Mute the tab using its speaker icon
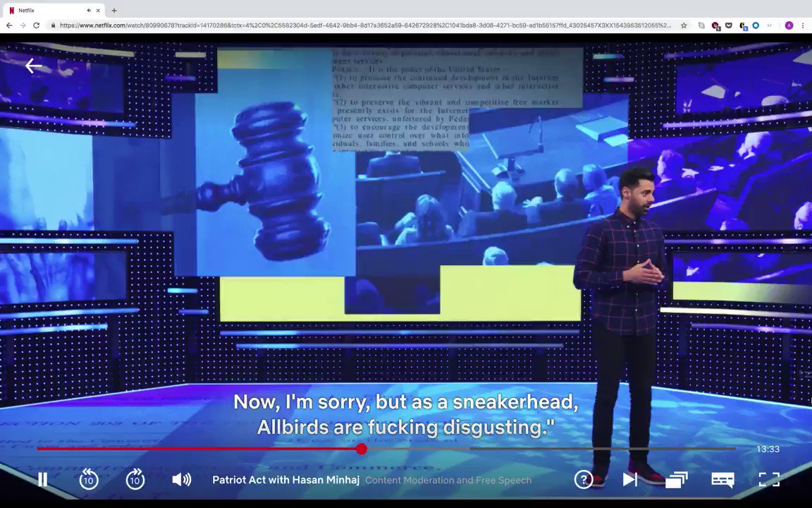The height and width of the screenshot is (508, 812). [x=89, y=11]
